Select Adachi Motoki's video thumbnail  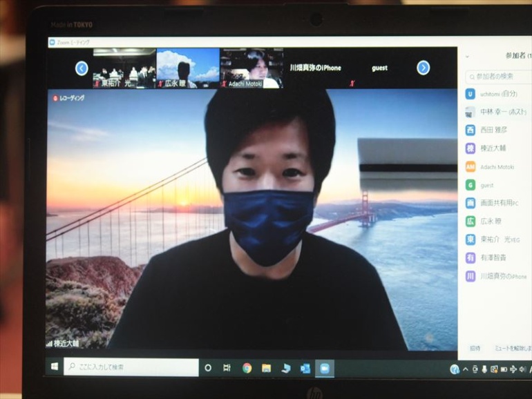pos(251,68)
